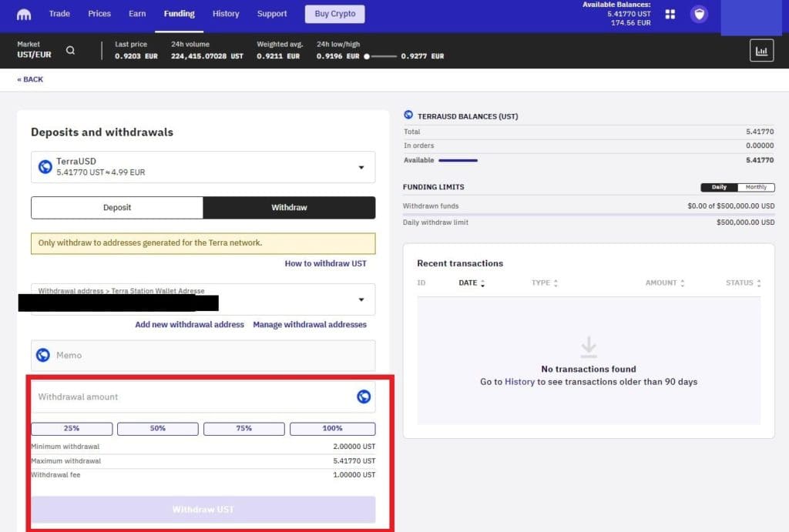Image resolution: width=789 pixels, height=532 pixels.
Task: Focus the Withdrawal amount field
Action: coord(203,396)
